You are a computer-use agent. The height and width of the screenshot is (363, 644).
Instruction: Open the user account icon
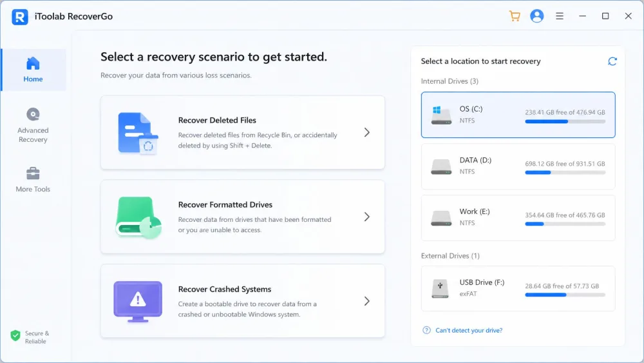point(537,16)
